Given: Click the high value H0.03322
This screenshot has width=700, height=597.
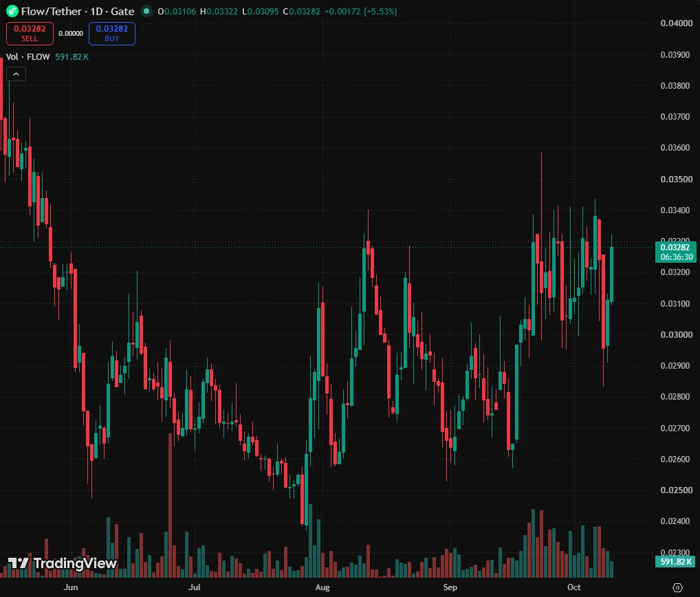Looking at the screenshot, I should point(219,12).
